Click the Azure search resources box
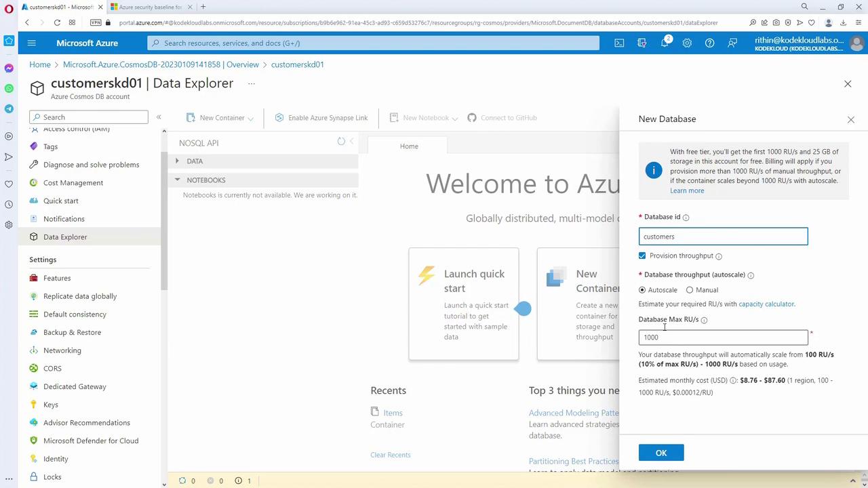The image size is (868, 488). click(374, 43)
